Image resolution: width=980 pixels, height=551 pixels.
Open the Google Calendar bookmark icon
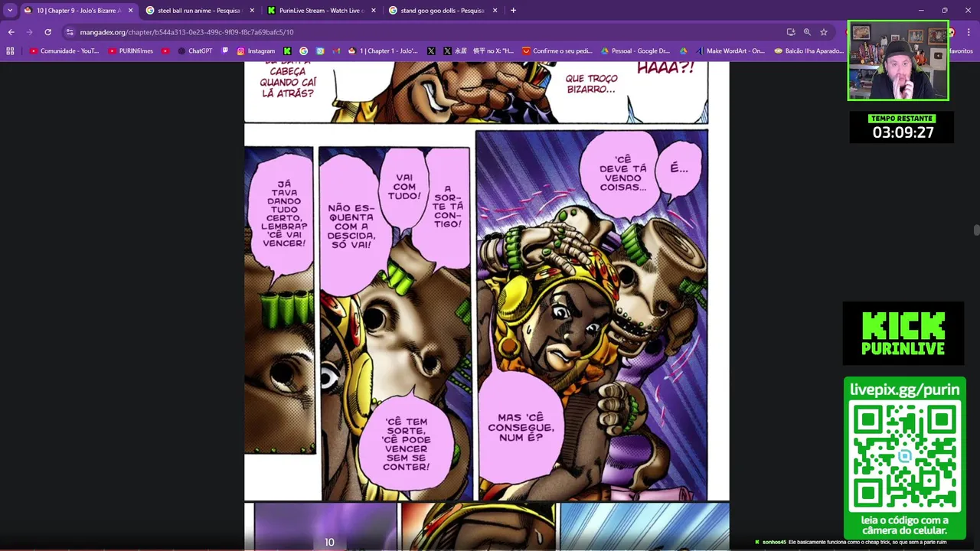click(320, 51)
